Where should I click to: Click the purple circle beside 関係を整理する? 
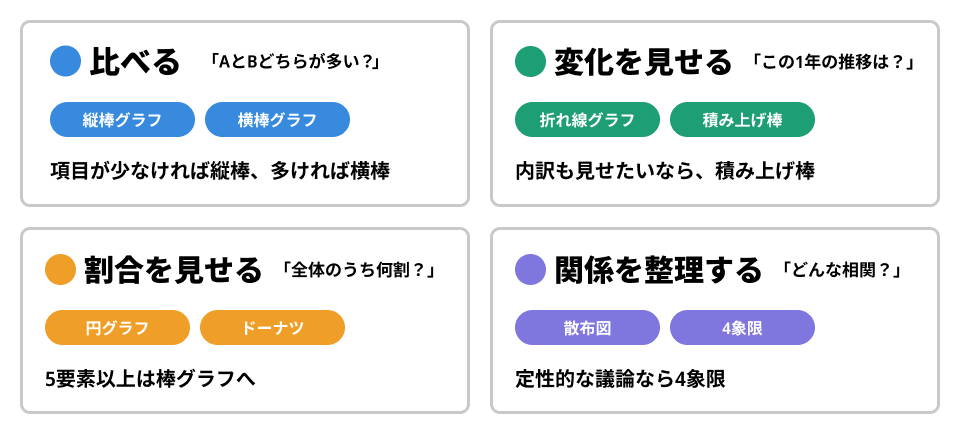click(x=530, y=269)
